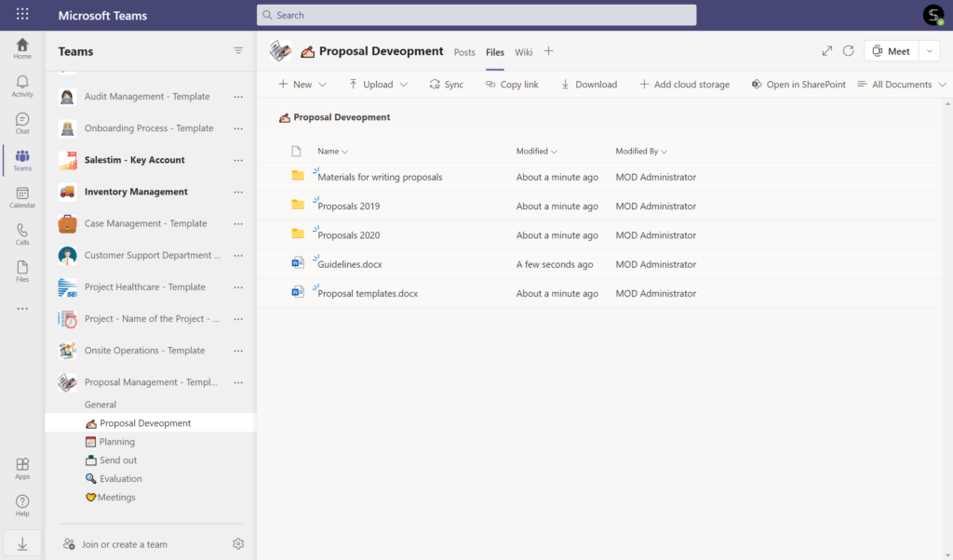The width and height of the screenshot is (953, 560).
Task: Click Open in SharePoint
Action: point(798,85)
